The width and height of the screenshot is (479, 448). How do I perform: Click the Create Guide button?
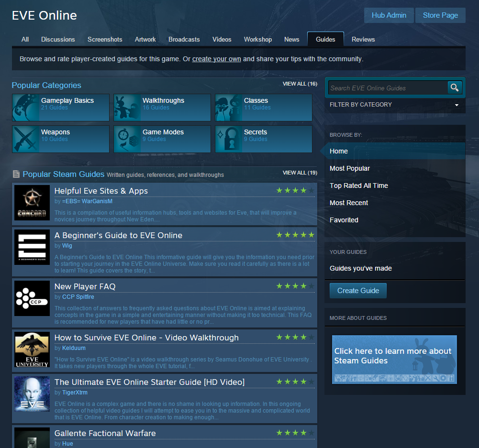(x=358, y=291)
